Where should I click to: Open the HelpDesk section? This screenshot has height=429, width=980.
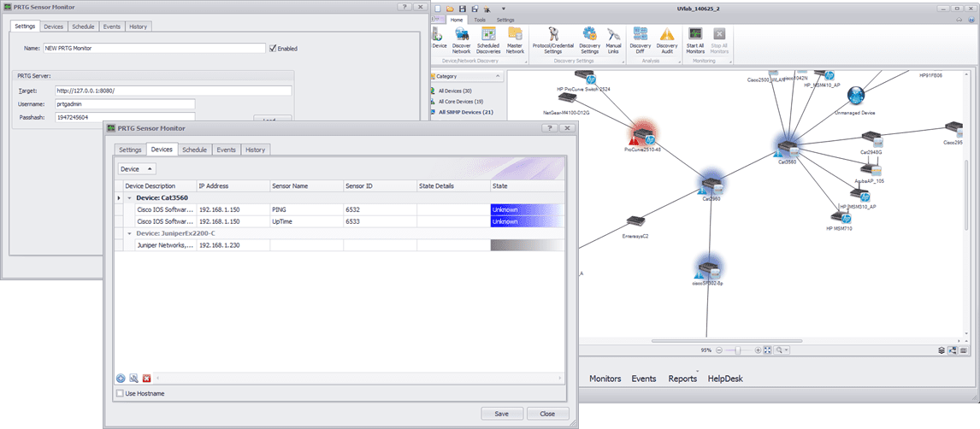(725, 379)
